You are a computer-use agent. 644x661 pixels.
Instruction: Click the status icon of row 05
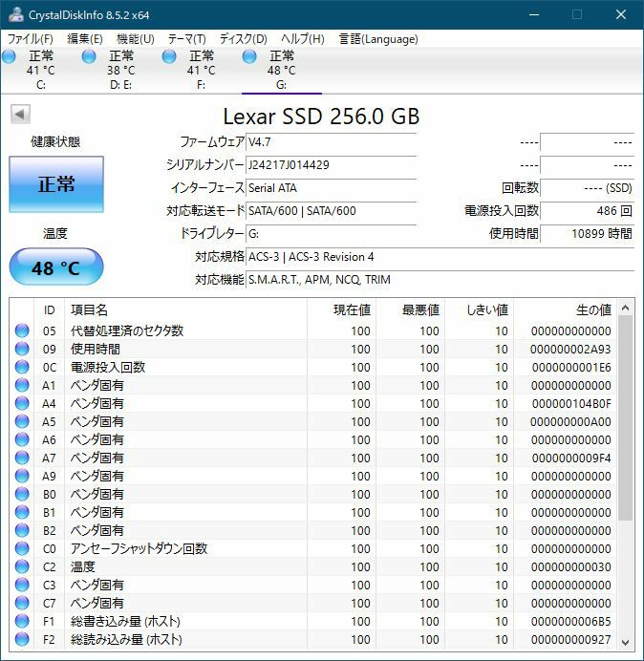[x=22, y=330]
